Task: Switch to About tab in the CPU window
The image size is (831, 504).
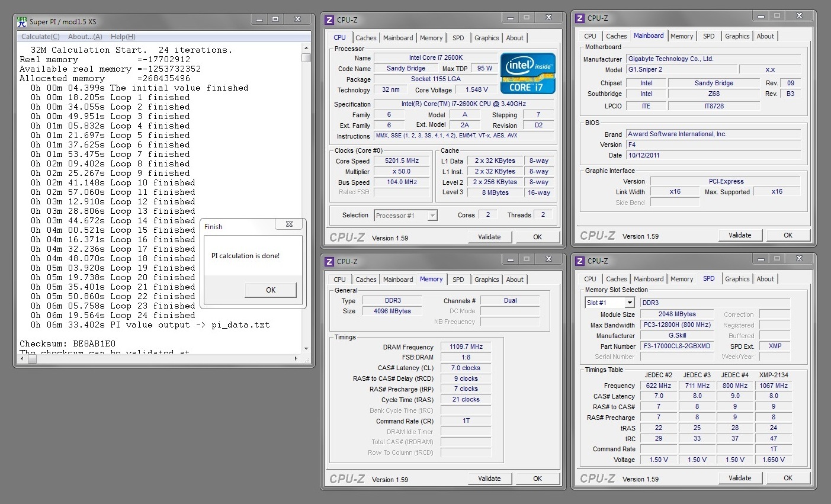Action: tap(515, 38)
